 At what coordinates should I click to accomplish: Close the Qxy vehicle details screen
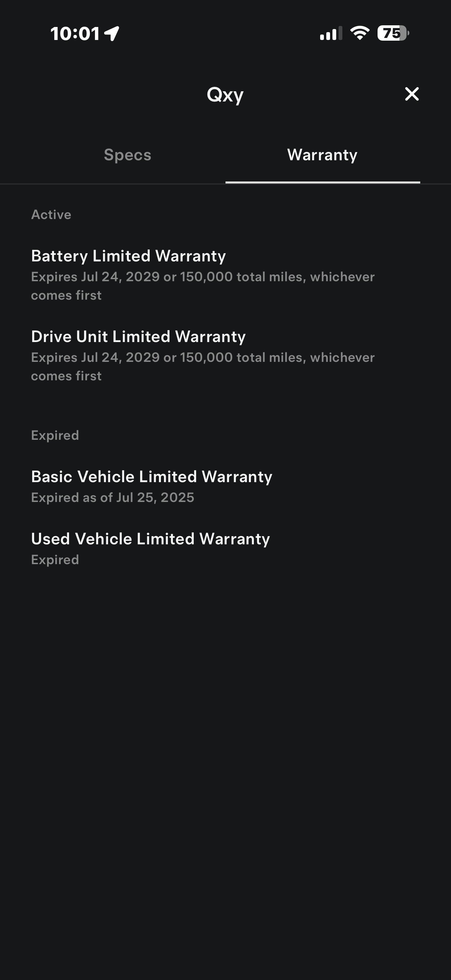click(411, 94)
